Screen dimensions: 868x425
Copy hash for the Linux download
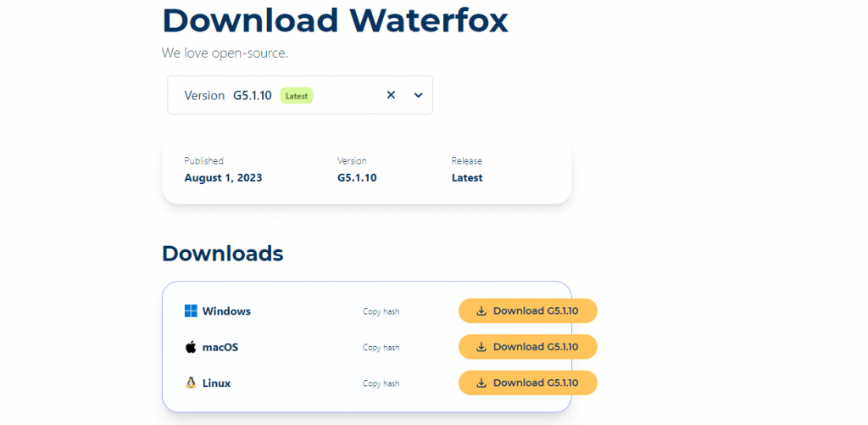[381, 383]
